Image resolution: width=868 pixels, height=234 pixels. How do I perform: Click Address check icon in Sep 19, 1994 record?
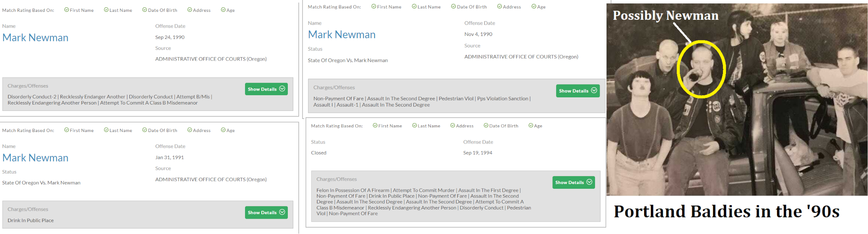(452, 126)
